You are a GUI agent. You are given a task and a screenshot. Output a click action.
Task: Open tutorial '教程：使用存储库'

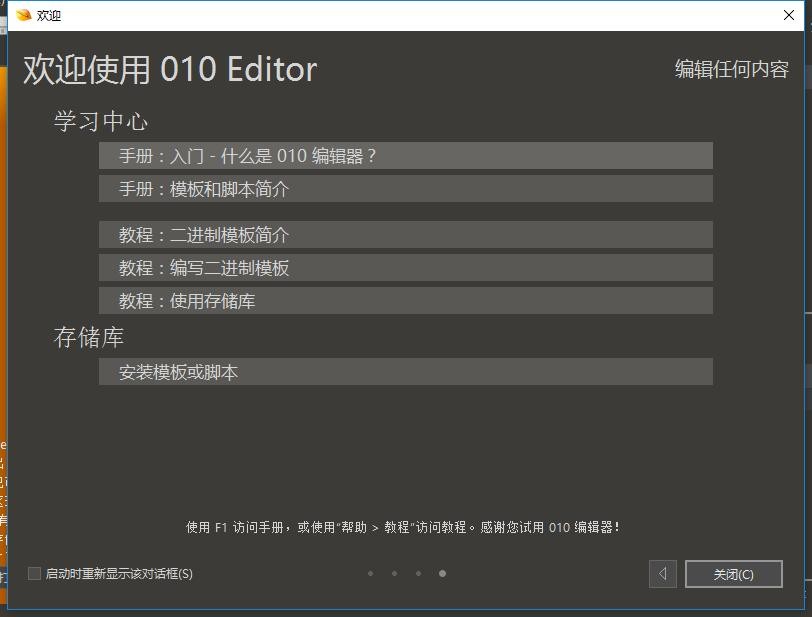405,300
